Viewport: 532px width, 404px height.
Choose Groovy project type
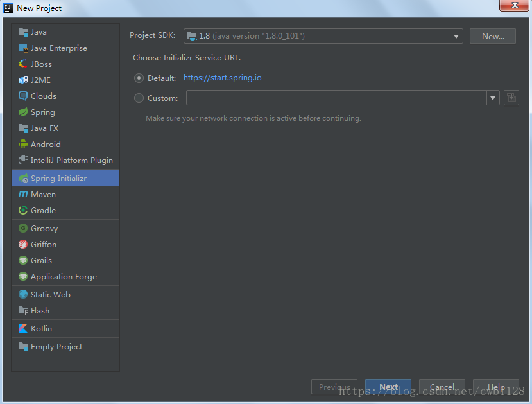coord(65,228)
